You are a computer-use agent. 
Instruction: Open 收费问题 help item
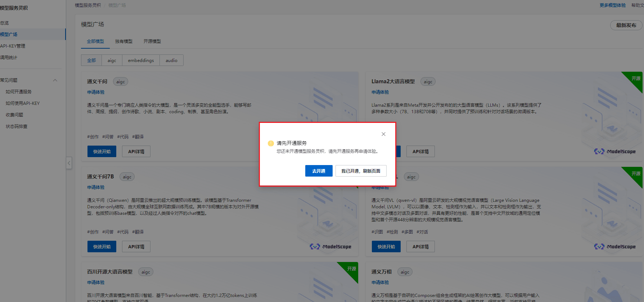click(14, 115)
